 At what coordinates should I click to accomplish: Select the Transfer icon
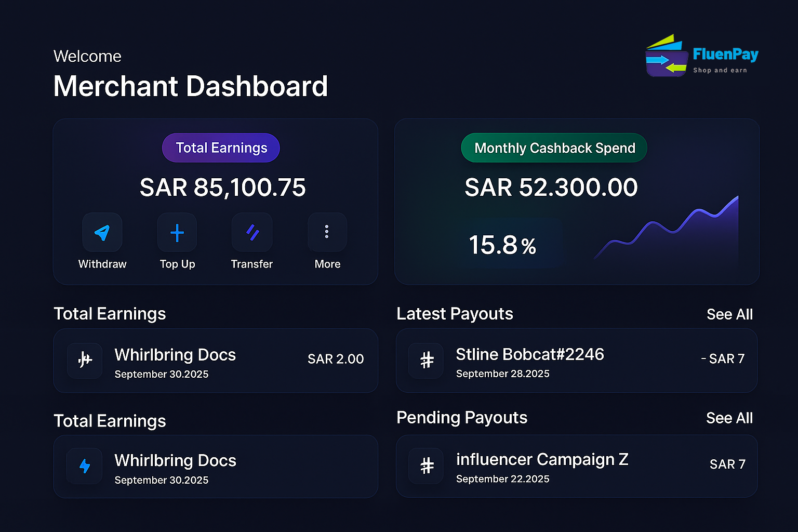click(251, 232)
